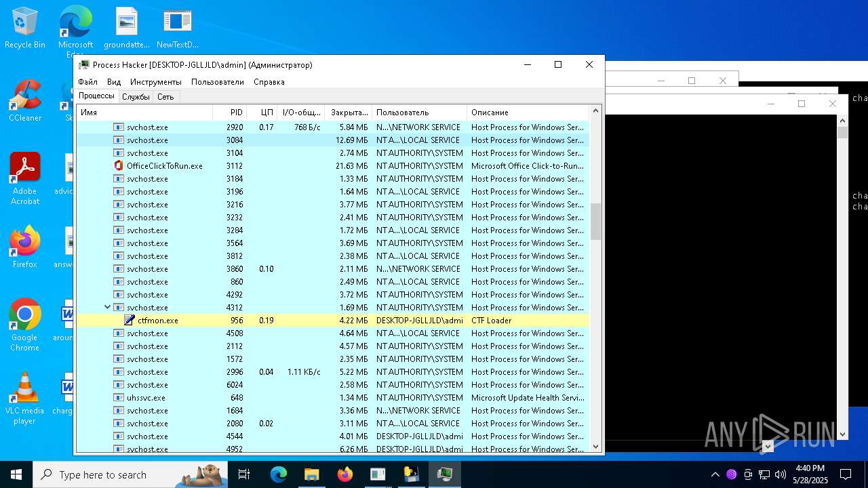Select the Firefox desktop shortcut
The image size is (868, 488).
[25, 247]
